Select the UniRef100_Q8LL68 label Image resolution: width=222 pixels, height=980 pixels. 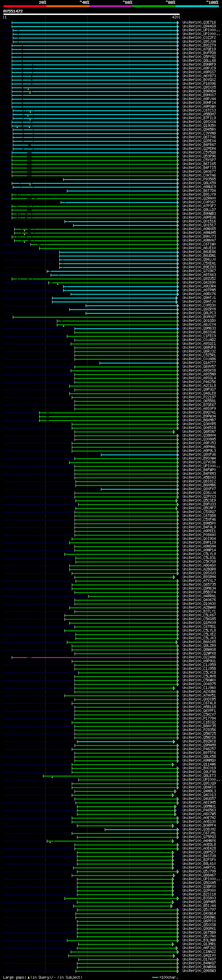[x=199, y=61]
